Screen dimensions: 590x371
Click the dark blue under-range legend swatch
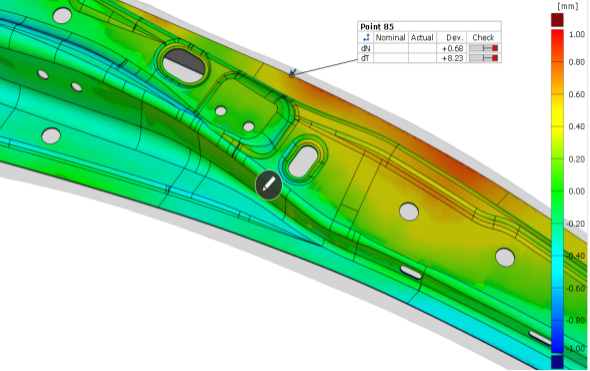pyautogui.click(x=557, y=362)
